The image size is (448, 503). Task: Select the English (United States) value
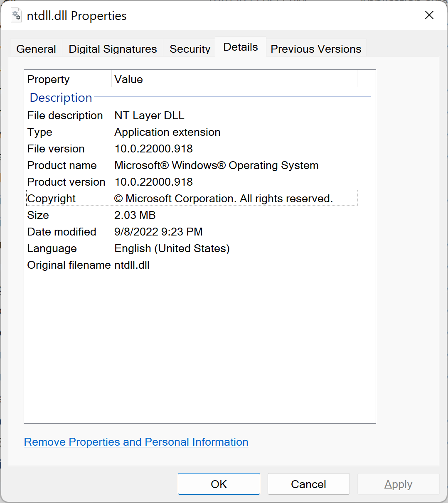(172, 248)
